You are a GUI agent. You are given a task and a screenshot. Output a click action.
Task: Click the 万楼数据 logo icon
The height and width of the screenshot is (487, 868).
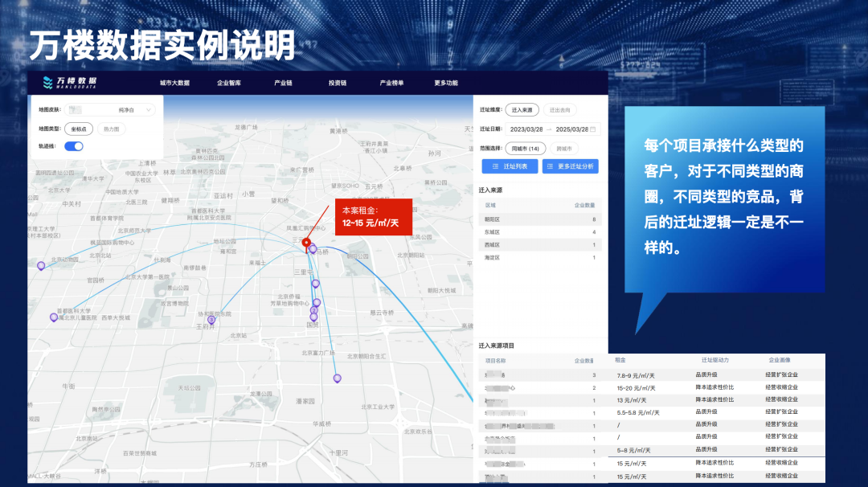click(x=48, y=82)
